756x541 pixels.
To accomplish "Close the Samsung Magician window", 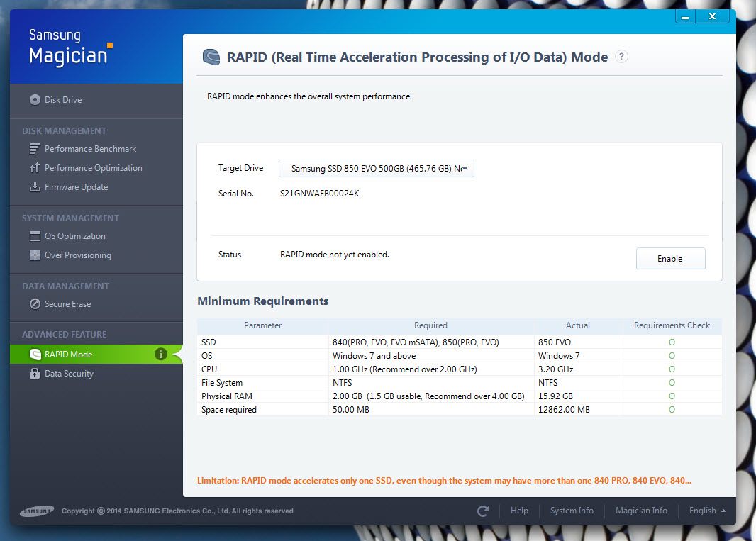I will coord(712,17).
